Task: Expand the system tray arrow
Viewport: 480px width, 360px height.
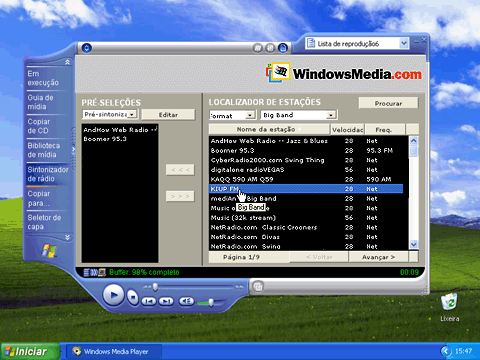Action: pyautogui.click(x=446, y=351)
